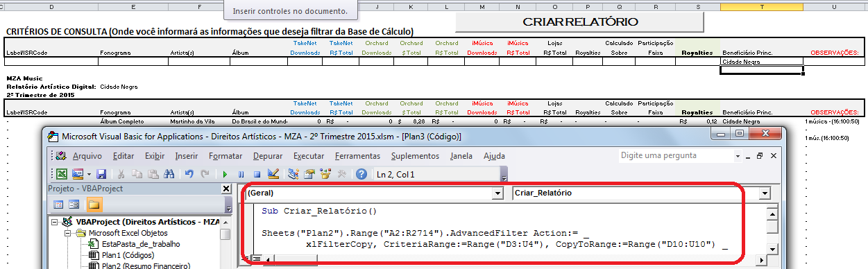
Task: Toggle Folders icon in the Project pane
Action: 94,205
